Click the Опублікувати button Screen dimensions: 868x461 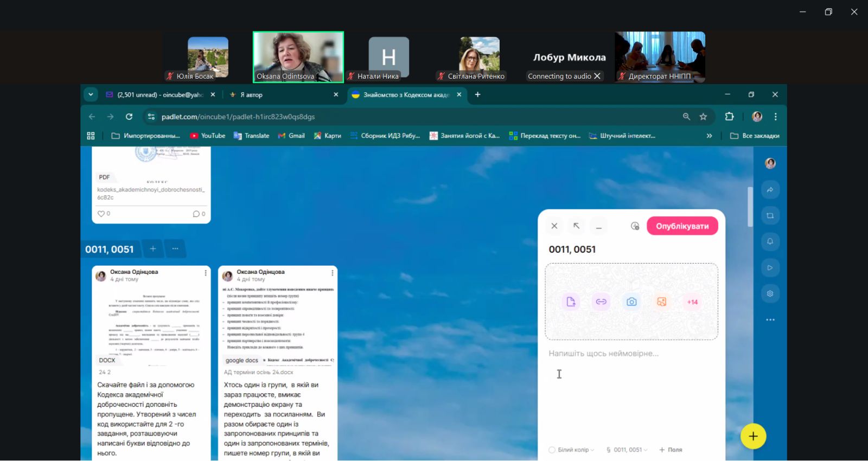682,226
